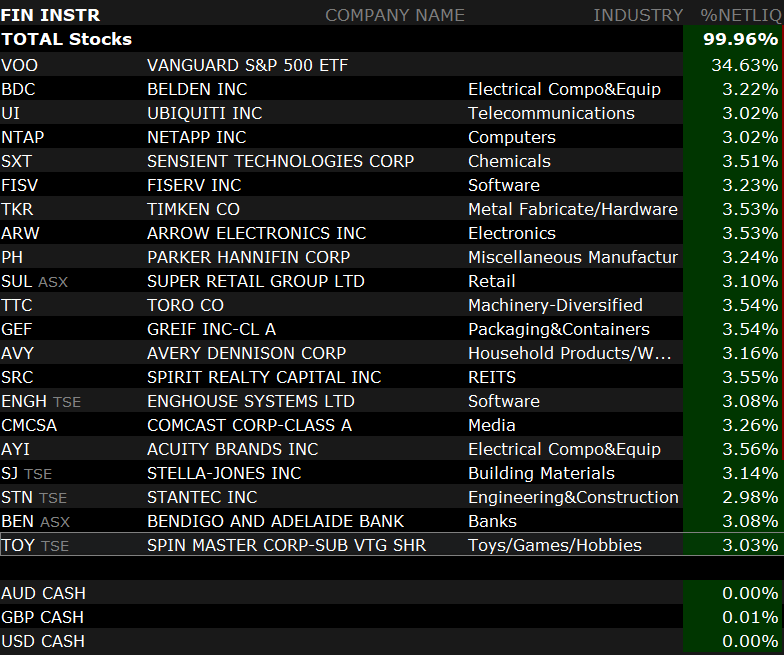Select the BDC ticker
The width and height of the screenshot is (784, 655).
pyautogui.click(x=18, y=89)
